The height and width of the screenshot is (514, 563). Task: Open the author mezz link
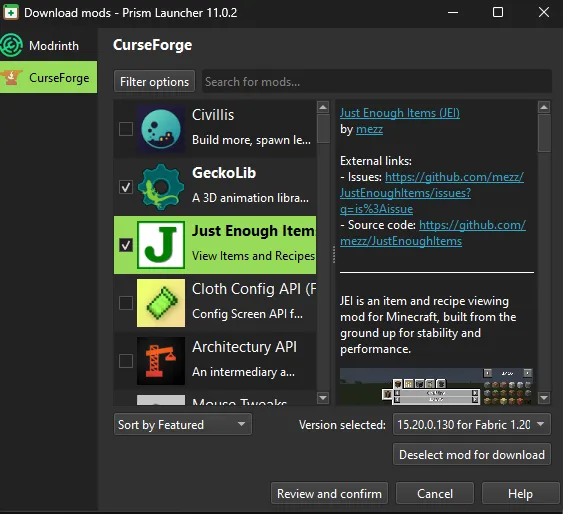pos(369,129)
